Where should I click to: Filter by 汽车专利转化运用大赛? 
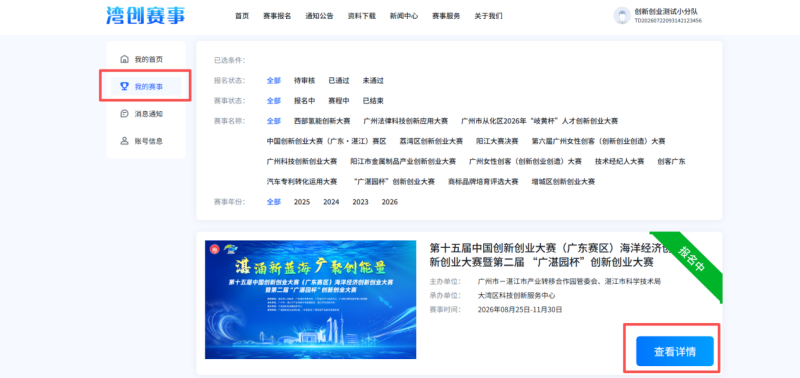[x=302, y=182]
